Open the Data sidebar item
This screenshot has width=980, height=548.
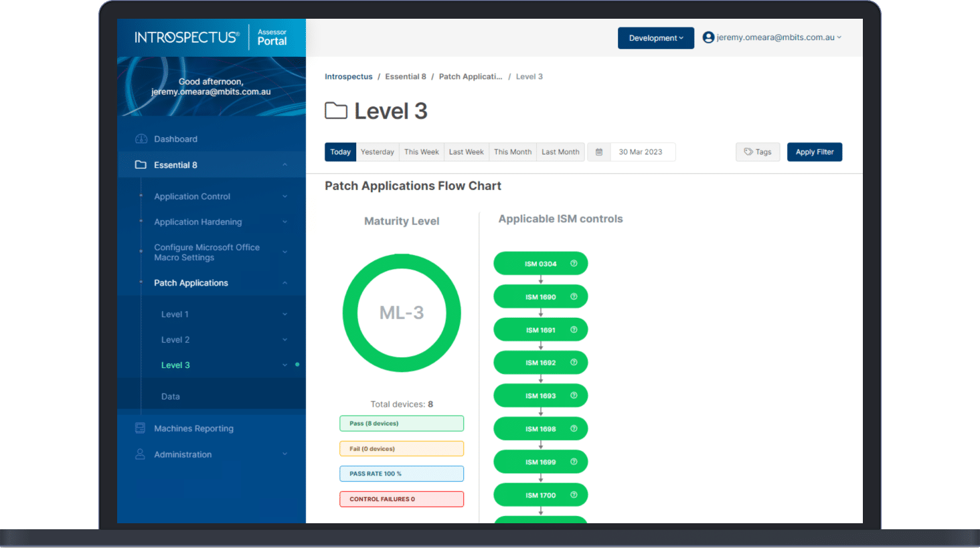point(171,397)
